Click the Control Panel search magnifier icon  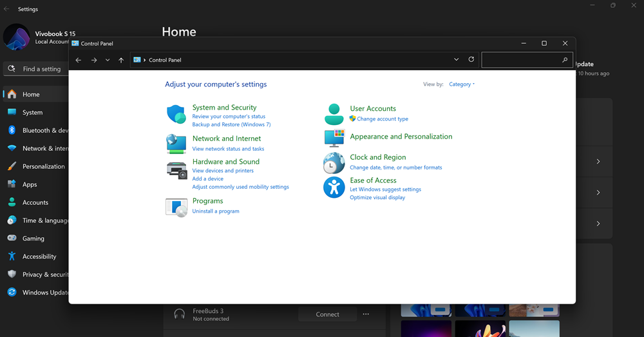(565, 60)
